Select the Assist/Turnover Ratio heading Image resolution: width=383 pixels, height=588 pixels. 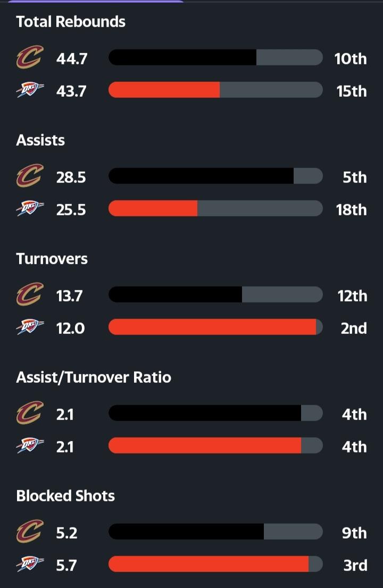94,377
